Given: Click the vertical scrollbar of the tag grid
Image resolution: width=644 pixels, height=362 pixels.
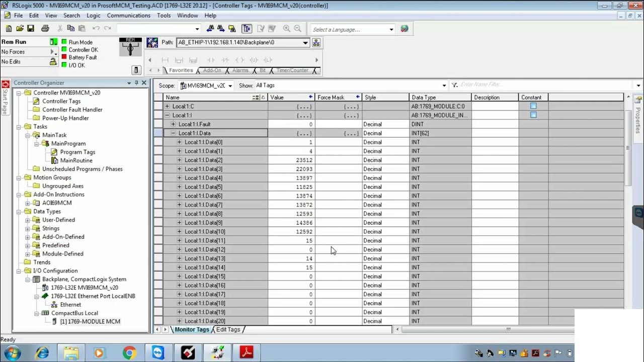Looking at the screenshot, I should (x=628, y=148).
